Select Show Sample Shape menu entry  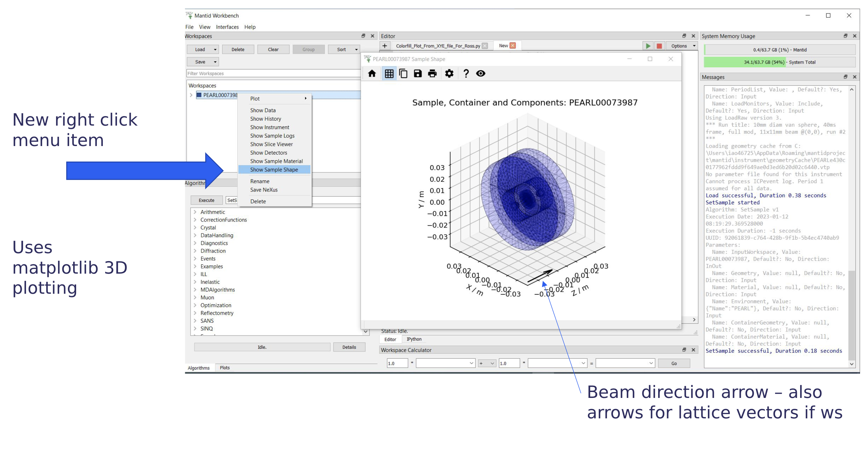coord(274,169)
